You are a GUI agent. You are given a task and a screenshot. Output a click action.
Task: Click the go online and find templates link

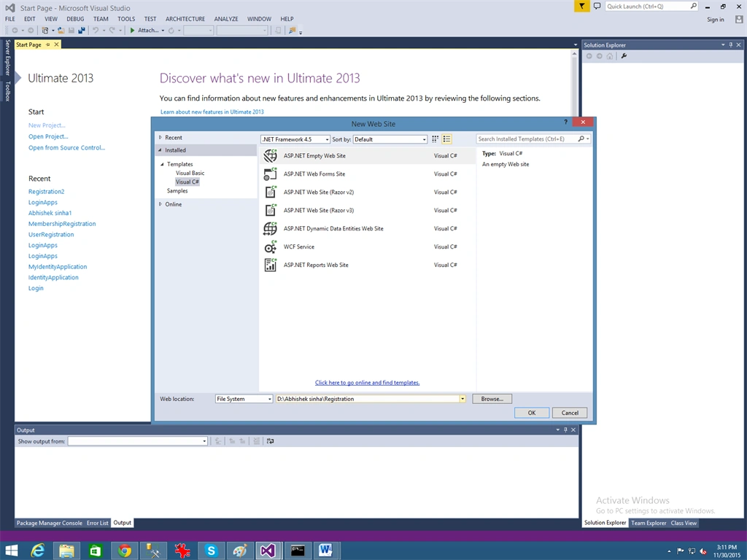368,382
